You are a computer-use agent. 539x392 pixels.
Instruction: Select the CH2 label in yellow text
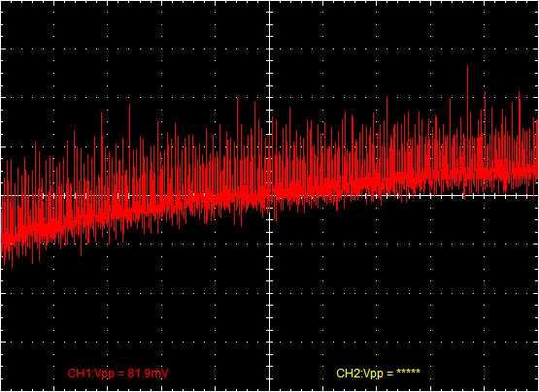[x=345, y=374]
